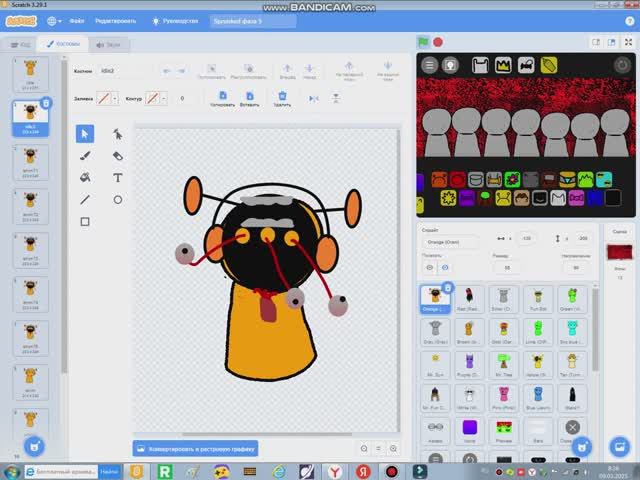Expand the language globe menu
Image resolution: width=640 pixels, height=480 pixels.
(x=54, y=20)
